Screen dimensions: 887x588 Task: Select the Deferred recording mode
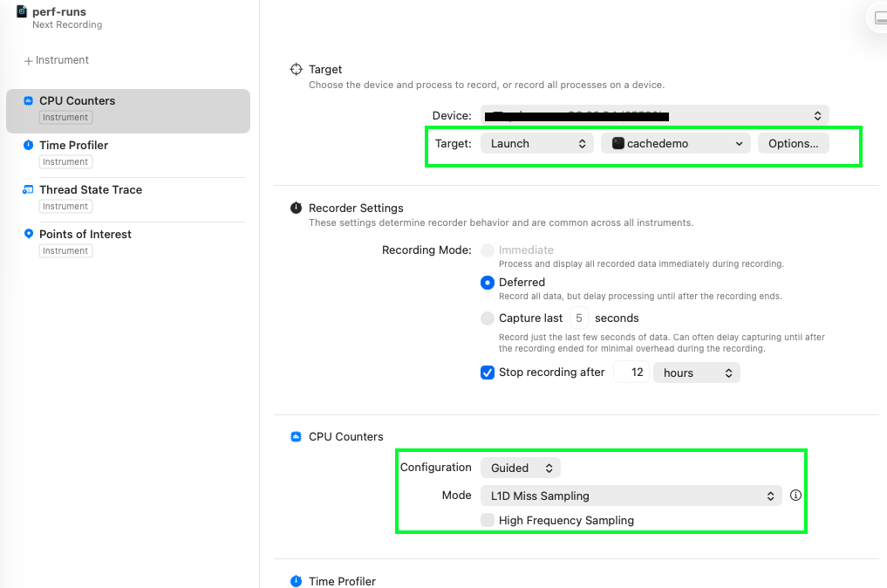tap(487, 283)
